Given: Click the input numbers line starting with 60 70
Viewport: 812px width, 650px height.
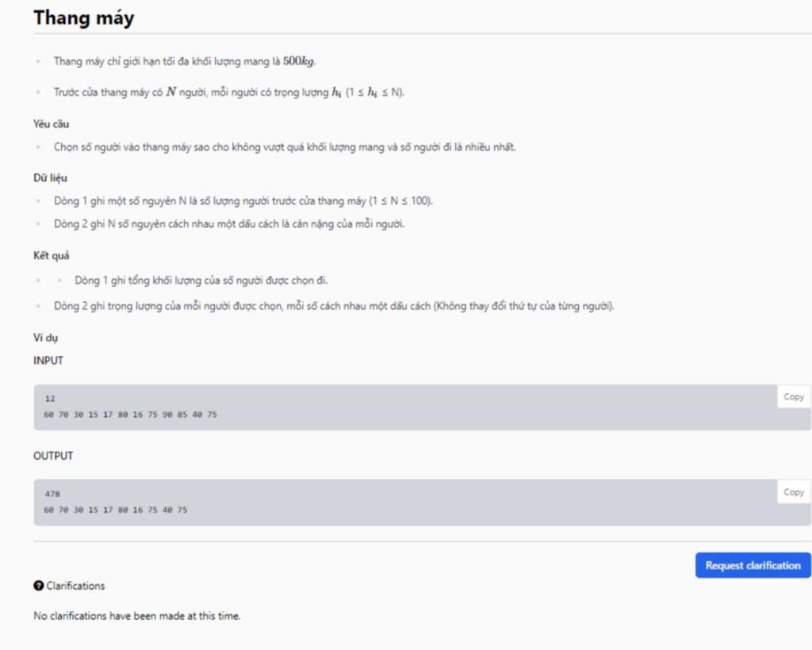Looking at the screenshot, I should coord(131,415).
